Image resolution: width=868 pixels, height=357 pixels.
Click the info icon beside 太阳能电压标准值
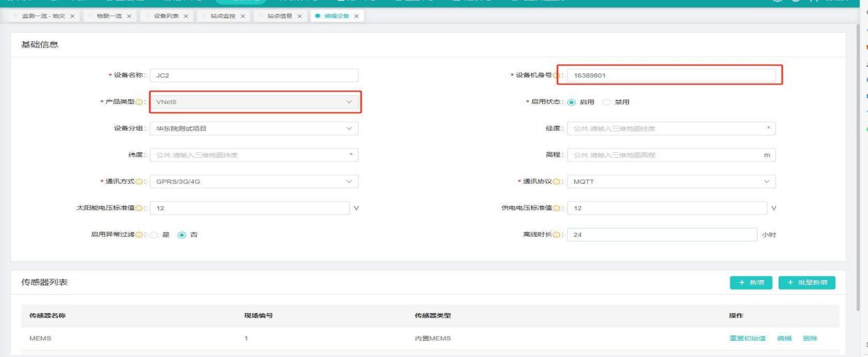coord(143,208)
